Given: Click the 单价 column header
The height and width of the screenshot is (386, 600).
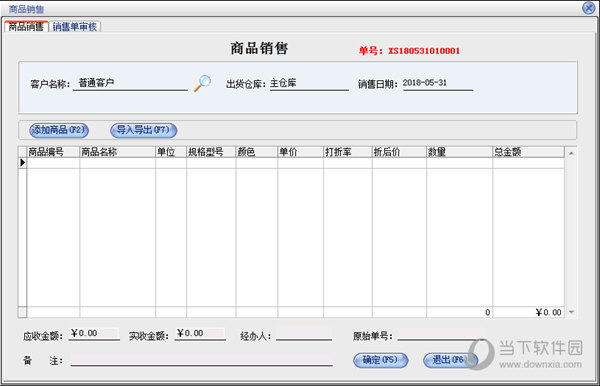Looking at the screenshot, I should click(x=300, y=152).
